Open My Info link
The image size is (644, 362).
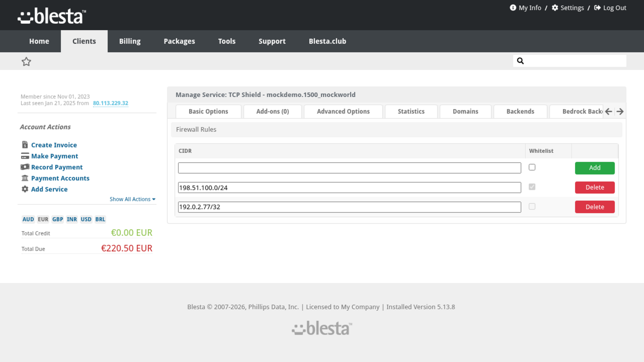[530, 8]
